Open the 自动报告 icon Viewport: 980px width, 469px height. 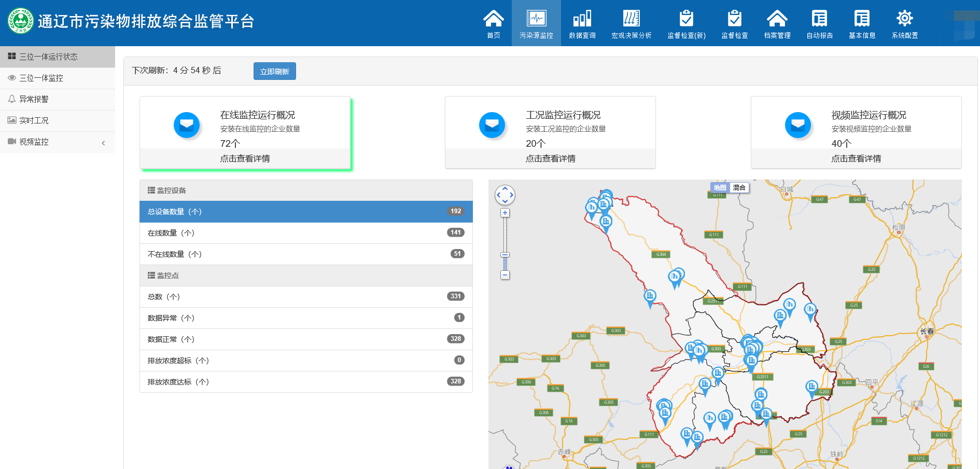pos(819,24)
